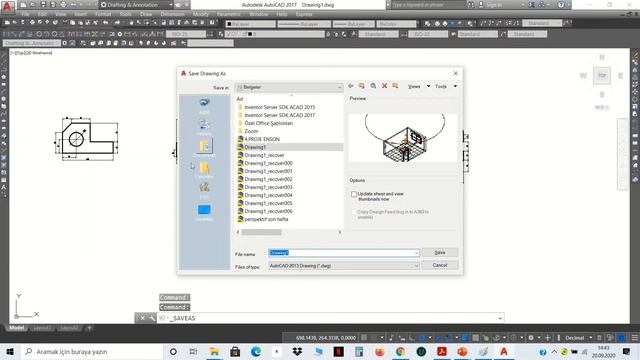
Task: Click the Windows taskbar search box
Action: coord(92,351)
